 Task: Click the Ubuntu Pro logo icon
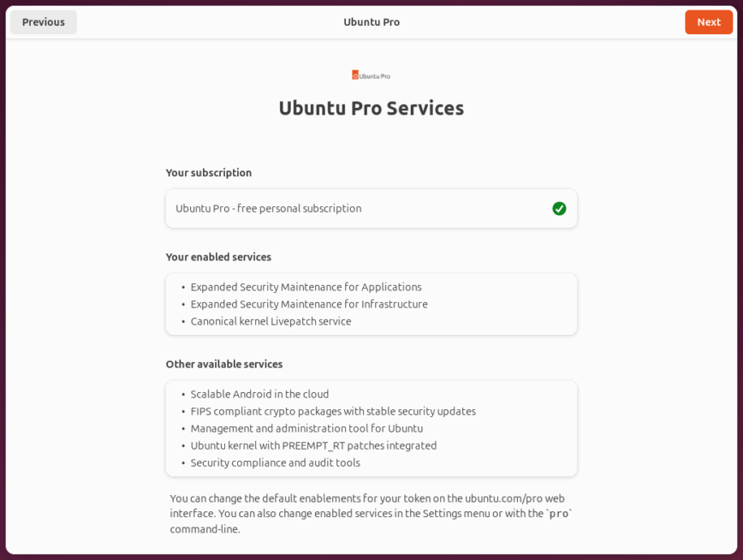pos(371,75)
